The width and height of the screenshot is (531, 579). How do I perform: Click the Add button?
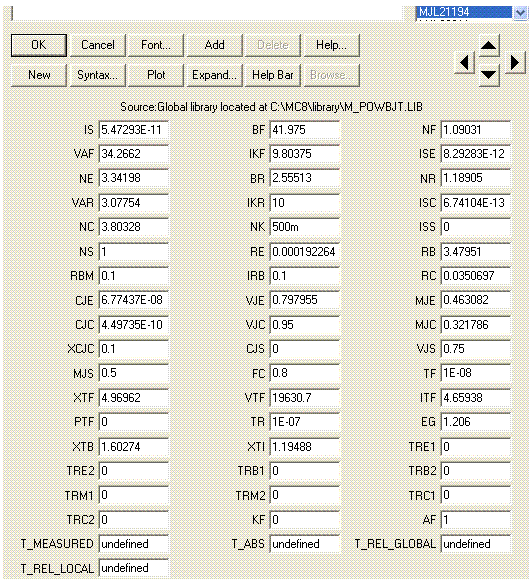(x=215, y=45)
